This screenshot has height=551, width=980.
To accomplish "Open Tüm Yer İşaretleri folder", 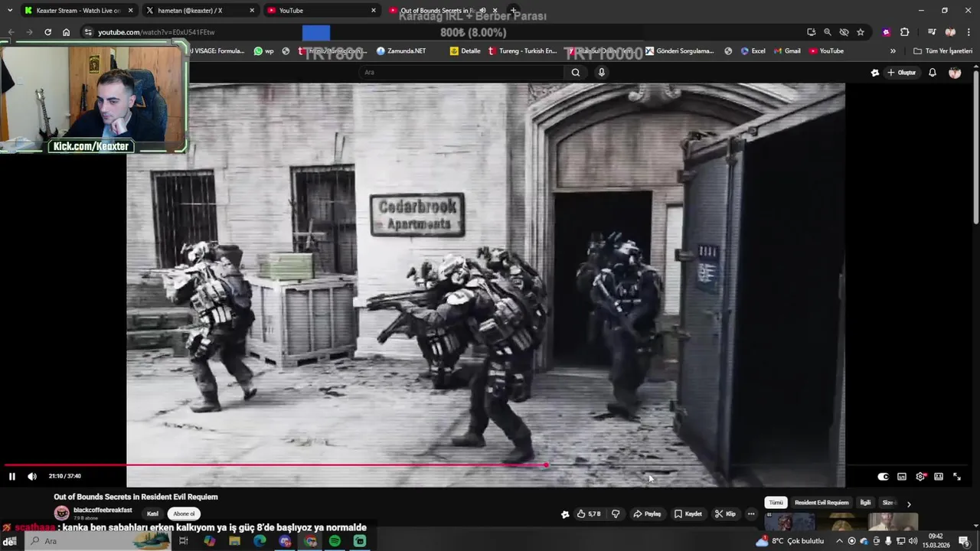I will 942,51.
